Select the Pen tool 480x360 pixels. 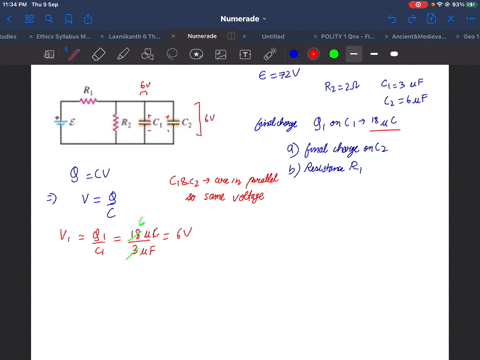[x=73, y=54]
